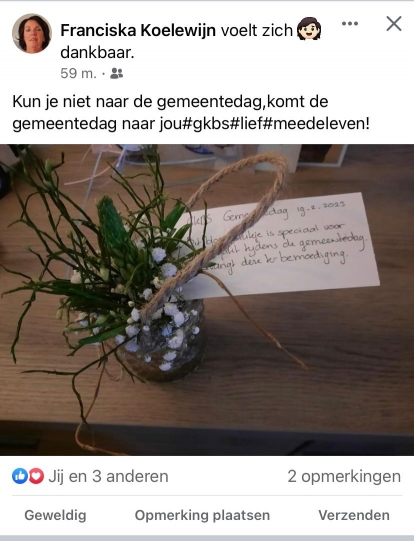Open the #meedeleven hashtag
The height and width of the screenshot is (541, 414).
316,124
